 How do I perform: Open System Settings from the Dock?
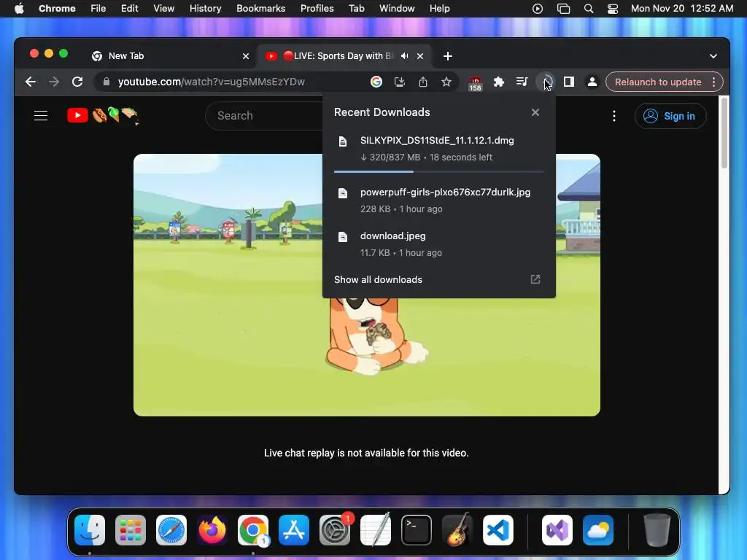coord(335,530)
